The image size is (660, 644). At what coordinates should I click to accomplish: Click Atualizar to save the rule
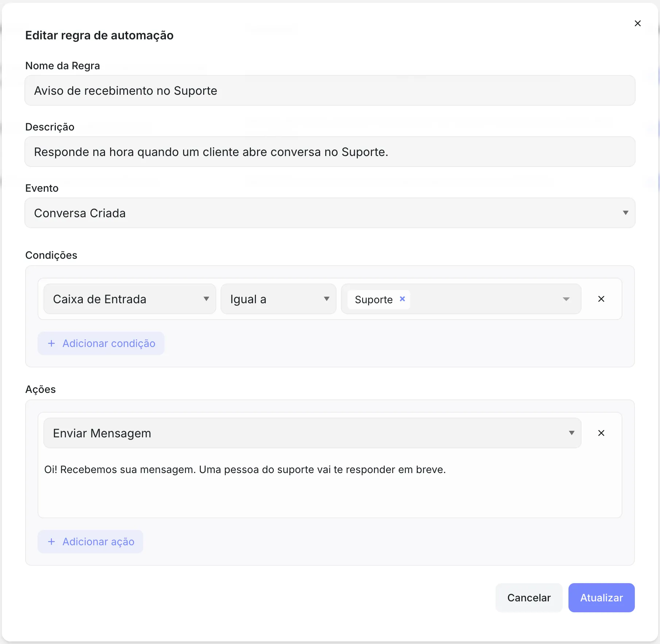point(601,598)
